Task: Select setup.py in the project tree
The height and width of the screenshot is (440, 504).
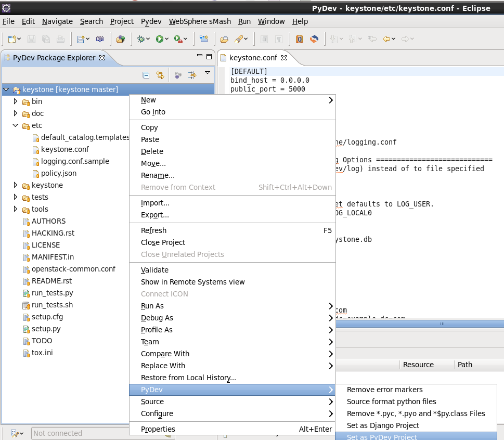Action: click(46, 329)
